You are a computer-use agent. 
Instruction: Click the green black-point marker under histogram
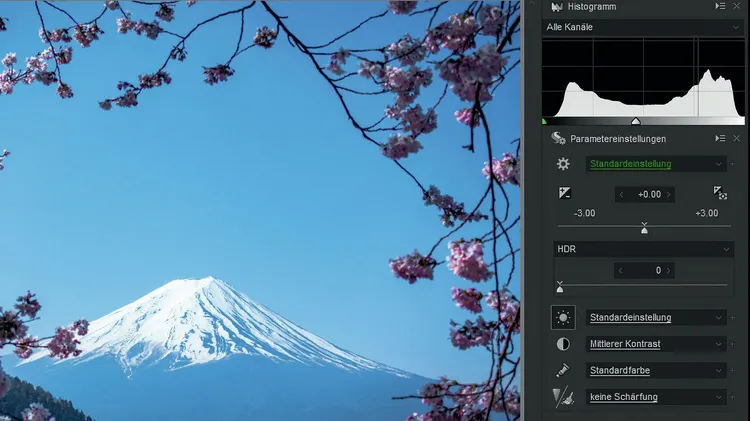544,122
